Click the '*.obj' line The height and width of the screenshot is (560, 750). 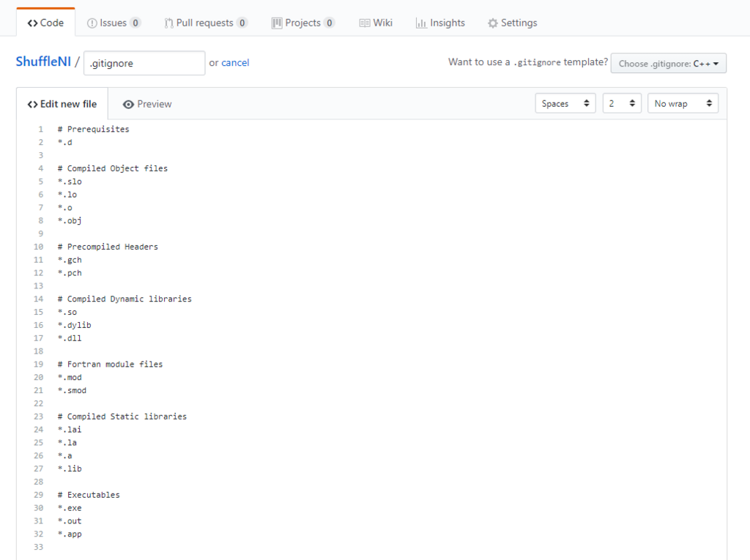(x=70, y=220)
